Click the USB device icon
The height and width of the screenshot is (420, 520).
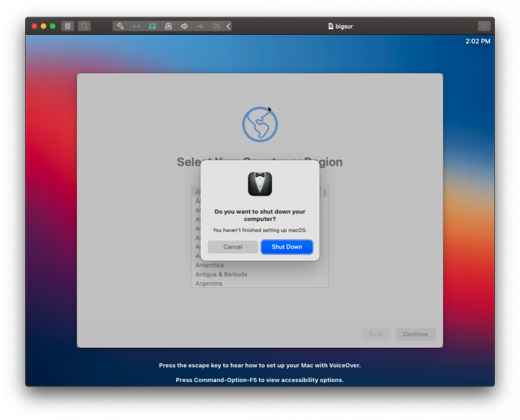click(200, 26)
